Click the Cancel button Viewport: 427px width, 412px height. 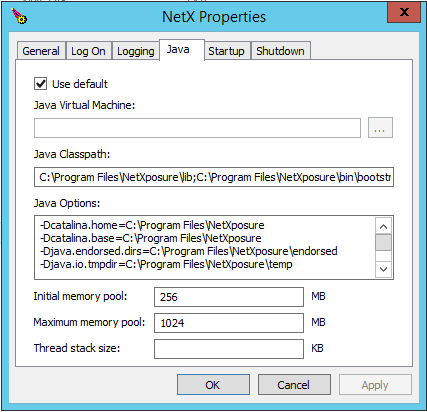click(294, 385)
